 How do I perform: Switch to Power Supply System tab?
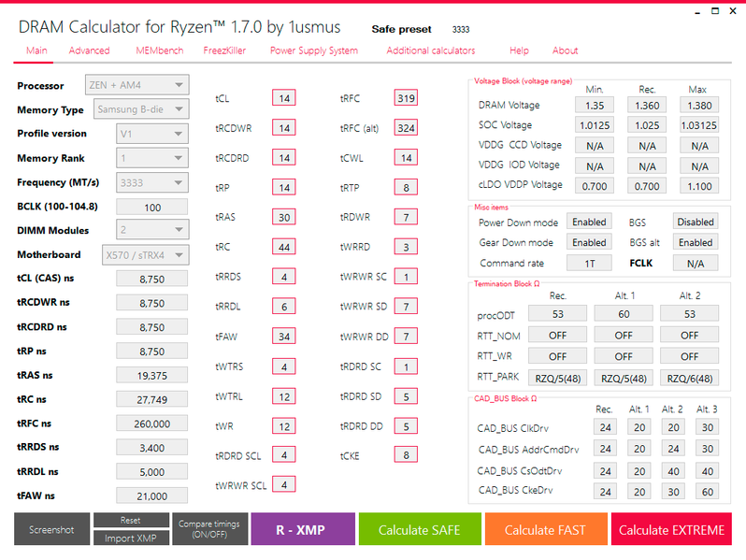click(314, 50)
